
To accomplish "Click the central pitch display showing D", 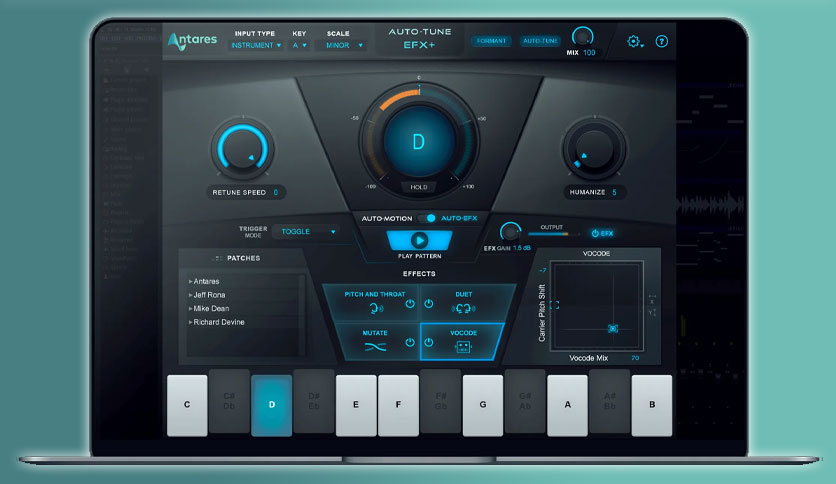I will pos(419,142).
